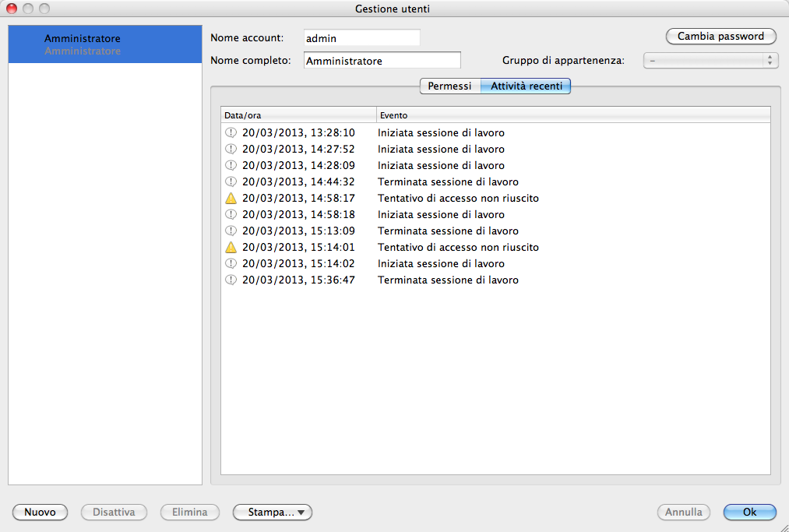Click into the Nome account field

pyautogui.click(x=361, y=38)
